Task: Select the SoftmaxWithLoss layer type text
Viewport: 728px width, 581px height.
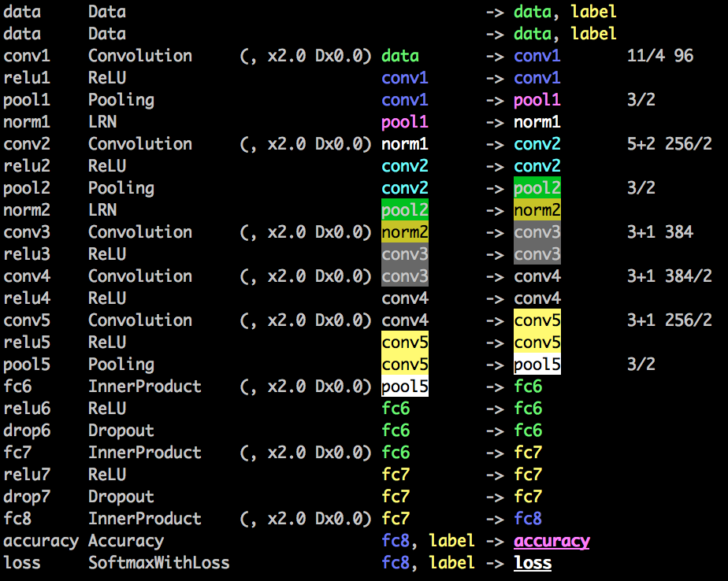Action: [x=158, y=563]
